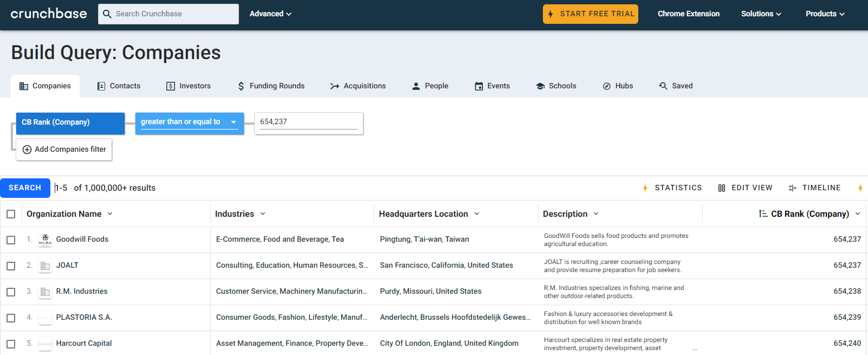The image size is (868, 355).
Task: Open Edit View column settings
Action: tap(745, 188)
